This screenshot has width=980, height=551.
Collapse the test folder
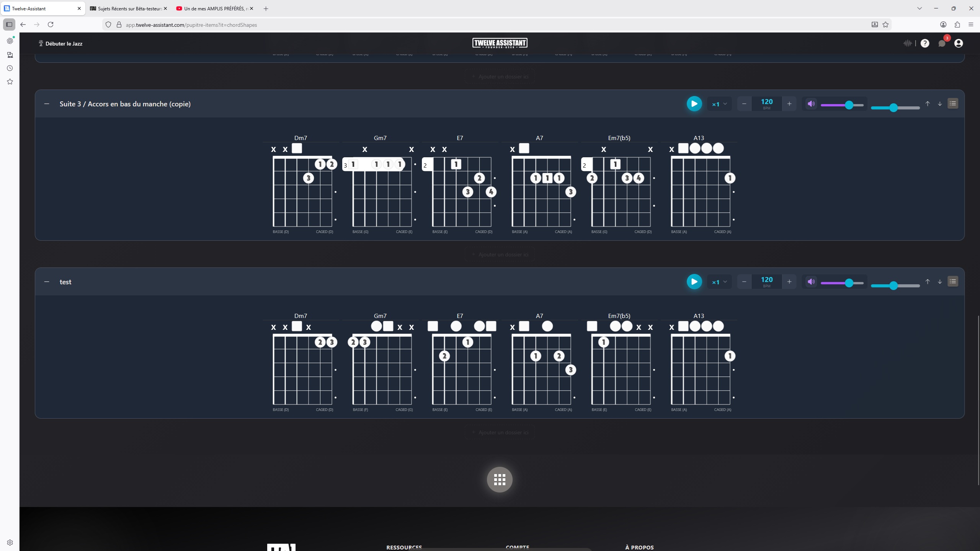[x=47, y=282]
